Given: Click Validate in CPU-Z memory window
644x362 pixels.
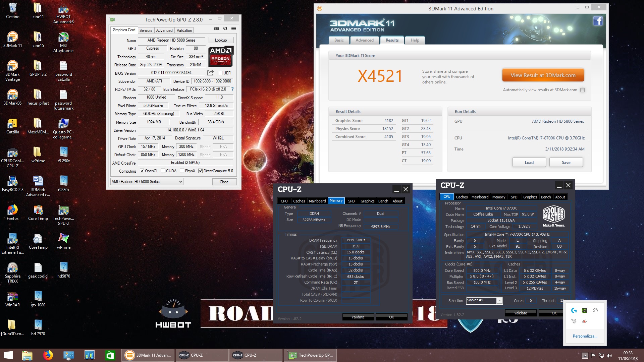Looking at the screenshot, I should point(358,317).
